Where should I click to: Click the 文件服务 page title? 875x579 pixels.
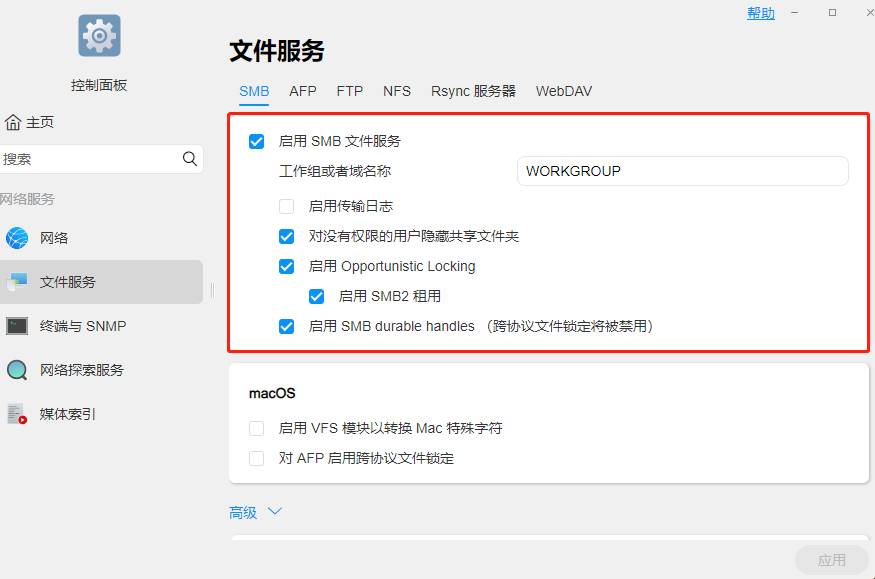277,51
